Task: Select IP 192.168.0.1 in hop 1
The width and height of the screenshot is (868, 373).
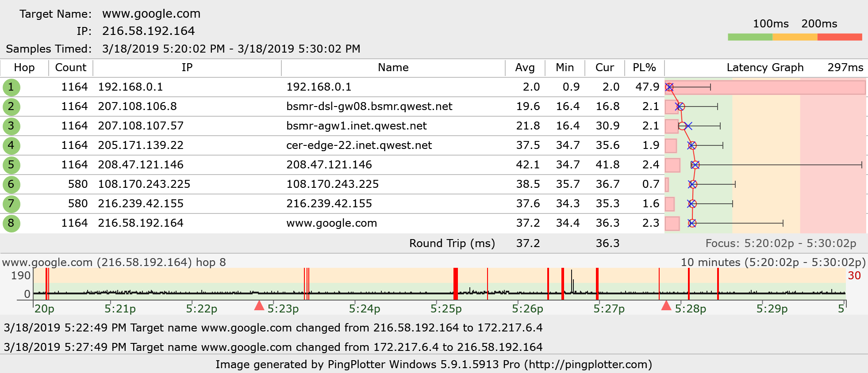Action: [x=131, y=87]
